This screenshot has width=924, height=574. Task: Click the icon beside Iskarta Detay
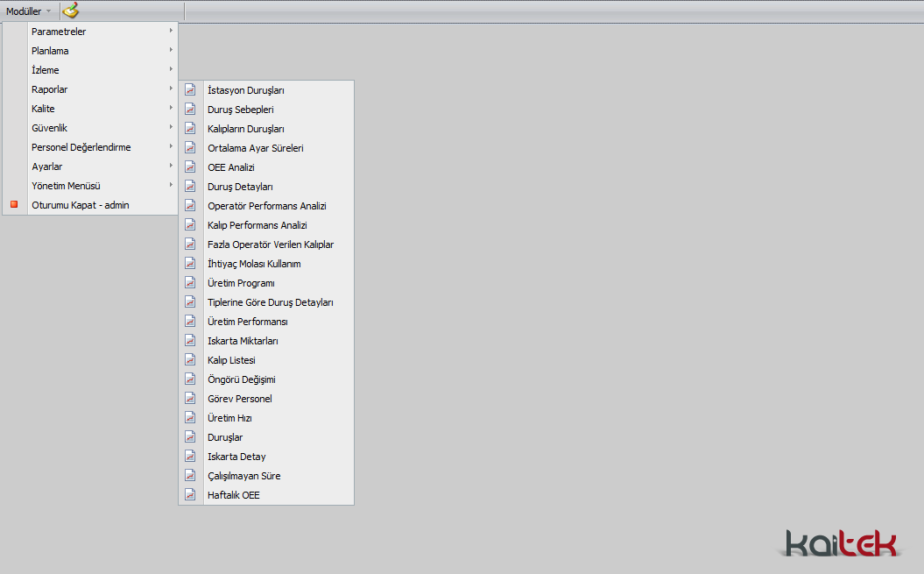coord(190,457)
